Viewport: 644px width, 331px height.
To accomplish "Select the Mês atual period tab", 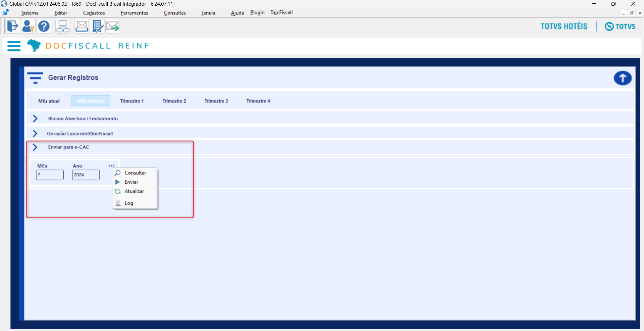I will 49,101.
